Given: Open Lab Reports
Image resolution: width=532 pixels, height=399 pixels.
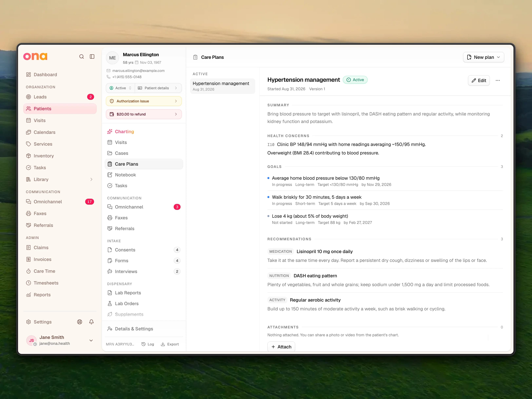Looking at the screenshot, I should tap(144, 293).
